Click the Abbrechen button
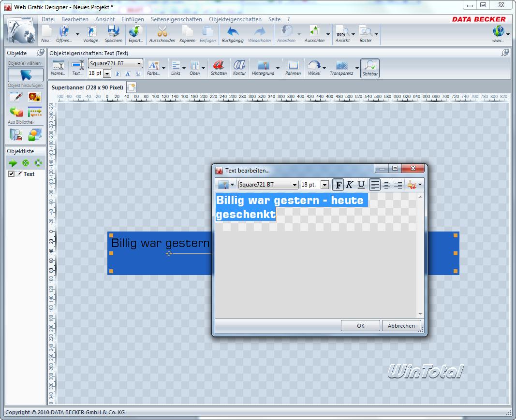 (x=401, y=326)
